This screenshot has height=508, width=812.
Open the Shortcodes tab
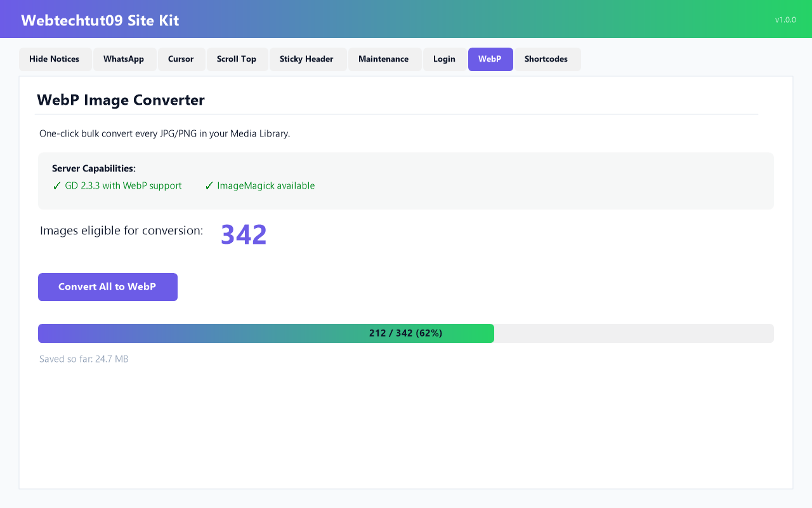tap(546, 59)
